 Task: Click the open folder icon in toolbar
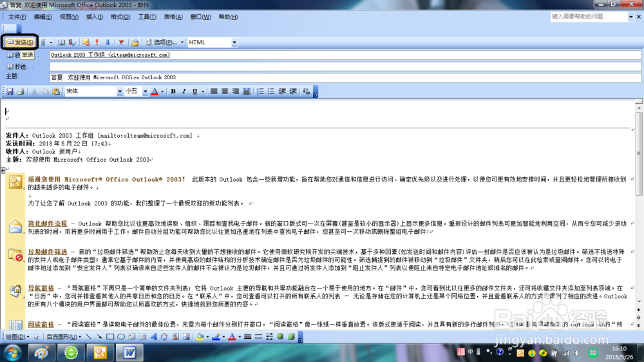(x=135, y=43)
